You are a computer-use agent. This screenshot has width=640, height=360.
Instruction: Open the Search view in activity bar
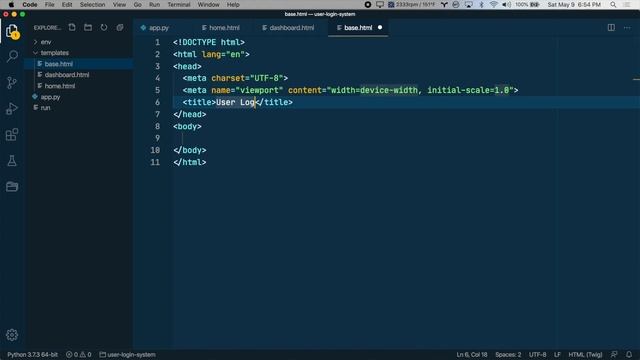coord(12,56)
